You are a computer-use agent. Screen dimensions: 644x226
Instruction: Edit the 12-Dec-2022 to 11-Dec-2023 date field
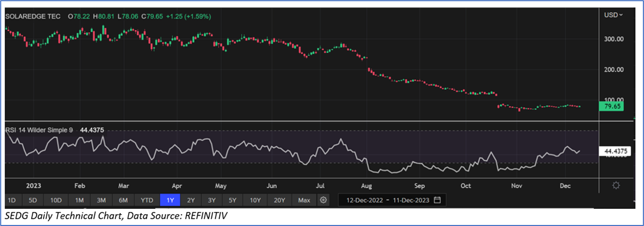coord(386,200)
